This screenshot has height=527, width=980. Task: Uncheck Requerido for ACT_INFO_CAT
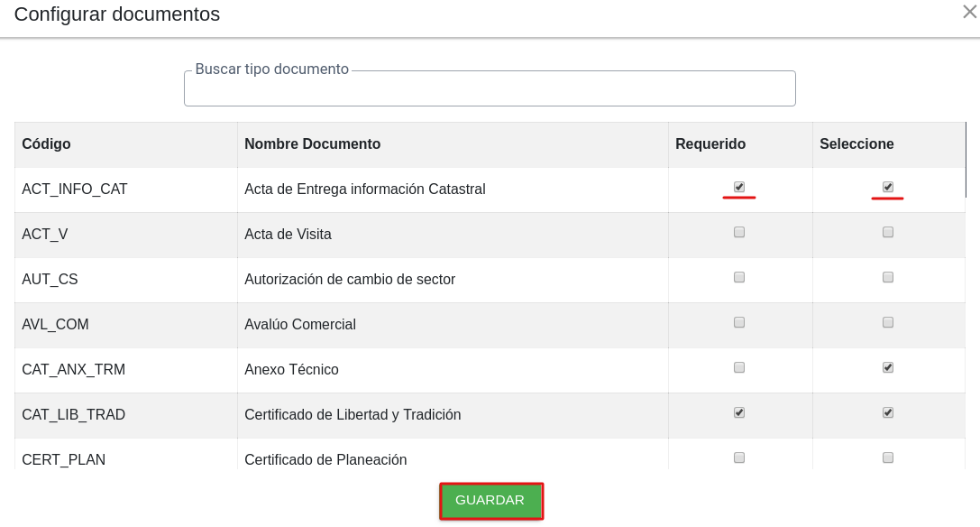(739, 187)
